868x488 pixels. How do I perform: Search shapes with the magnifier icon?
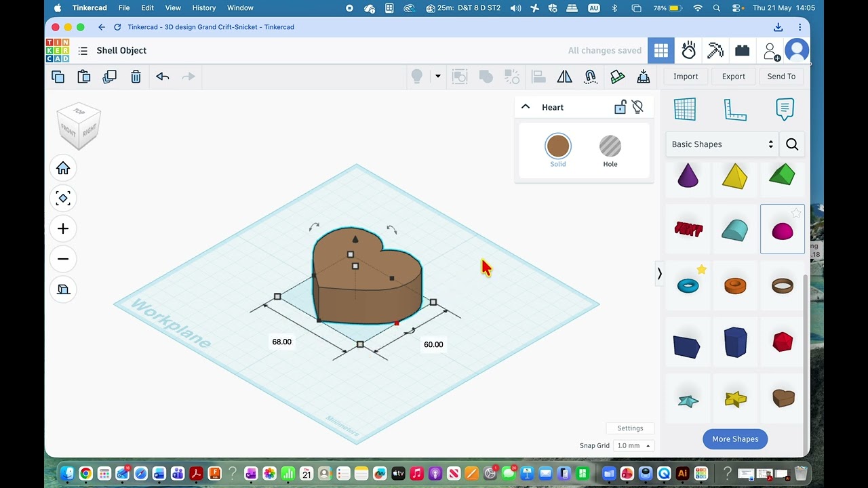(x=792, y=144)
